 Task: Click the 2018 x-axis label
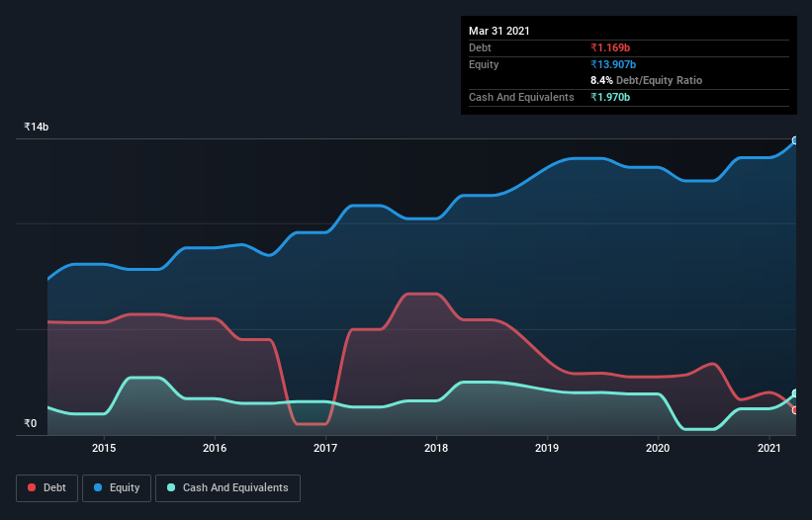point(436,448)
